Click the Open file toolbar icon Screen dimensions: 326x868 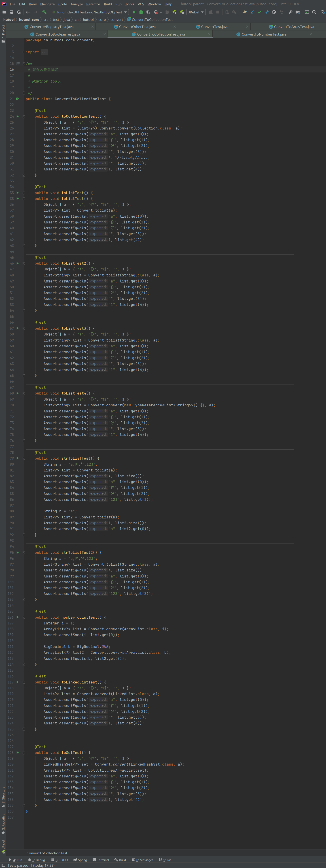4,12
